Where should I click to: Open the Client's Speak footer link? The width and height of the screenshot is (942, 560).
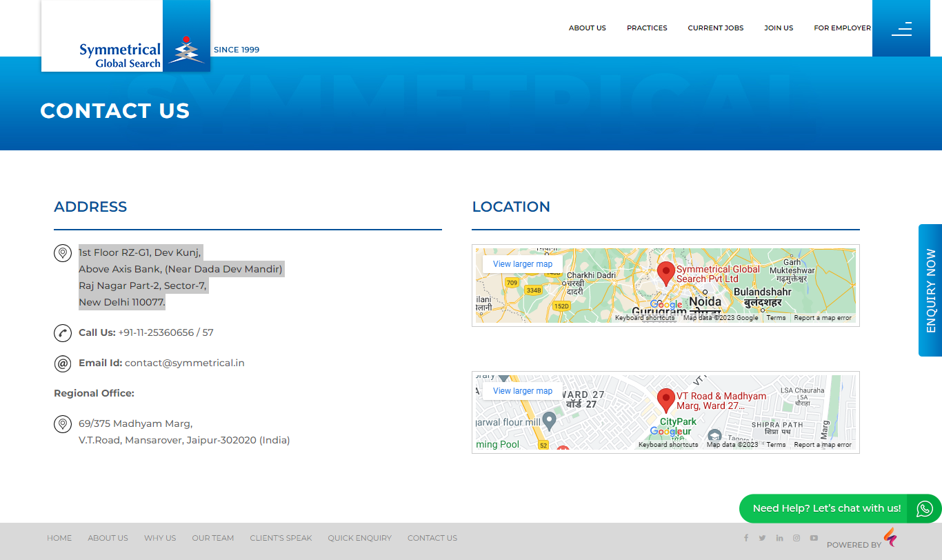coord(281,538)
